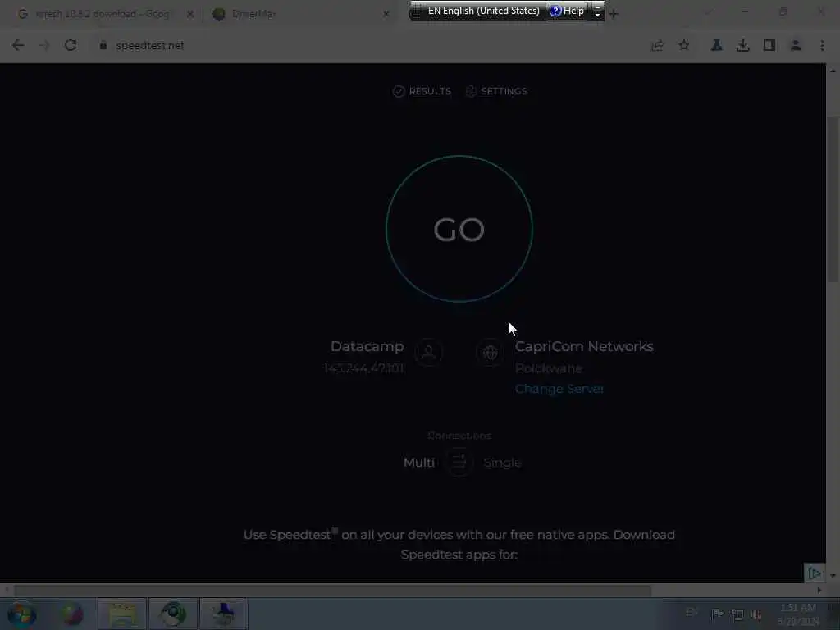Click the Change Server link
This screenshot has width=840, height=630.
coord(559,389)
